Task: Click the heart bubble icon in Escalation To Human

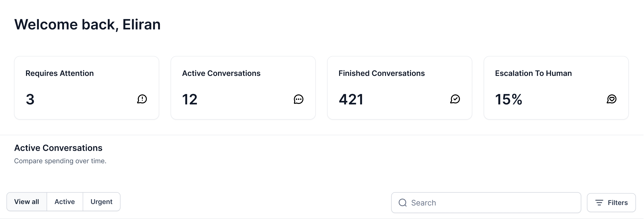Action: 611,99
